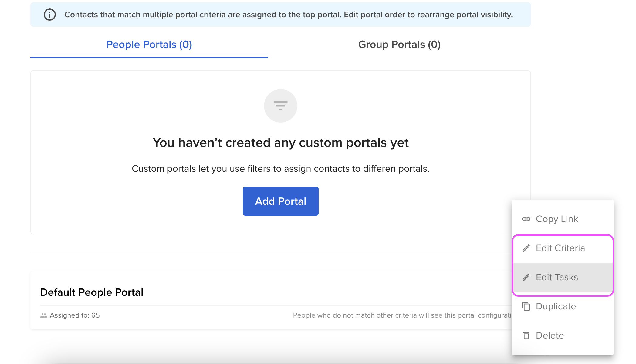Open the Group Portals tab
The image size is (636, 364).
[399, 45]
